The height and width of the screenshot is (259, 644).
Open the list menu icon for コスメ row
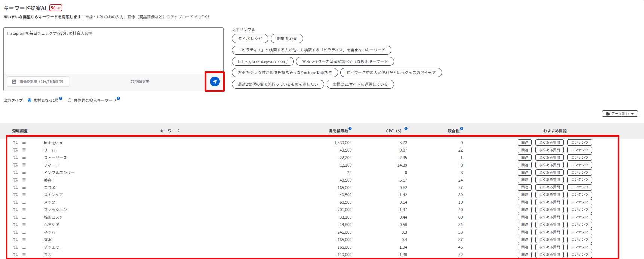coord(24,188)
